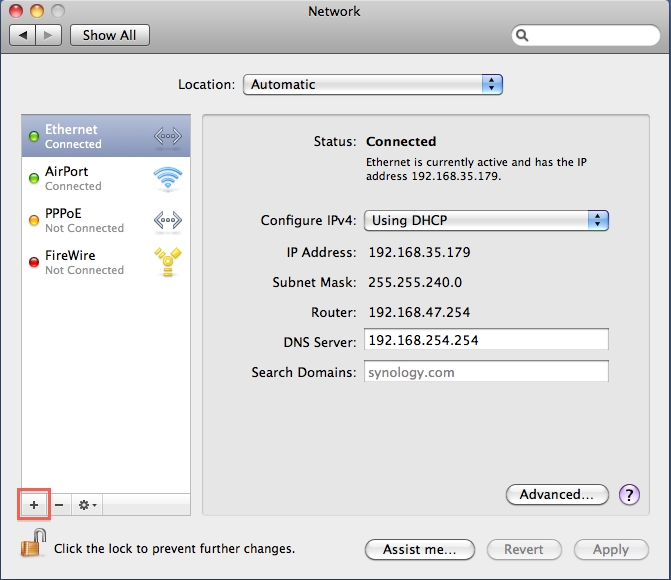The height and width of the screenshot is (580, 671).
Task: Select the PPPoE service in the list
Action: (x=106, y=220)
